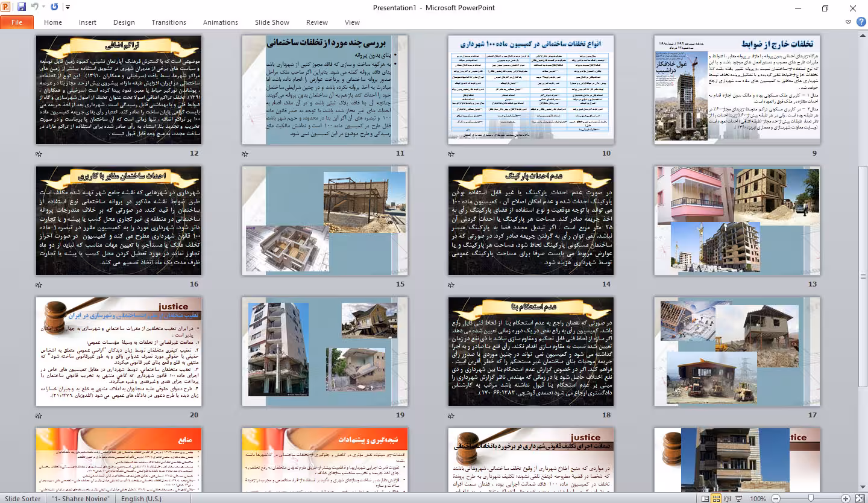Select slide 15 thumbnail

coord(325,221)
